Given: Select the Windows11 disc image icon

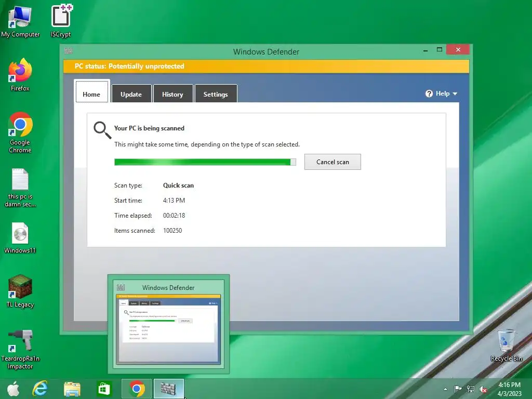Looking at the screenshot, I should click(x=20, y=238).
